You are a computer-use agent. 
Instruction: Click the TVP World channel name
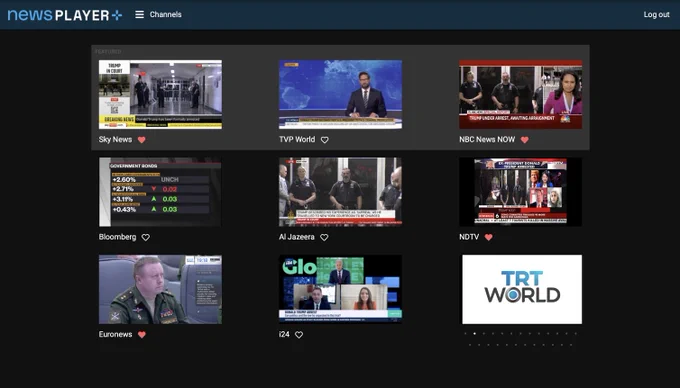pyautogui.click(x=297, y=139)
